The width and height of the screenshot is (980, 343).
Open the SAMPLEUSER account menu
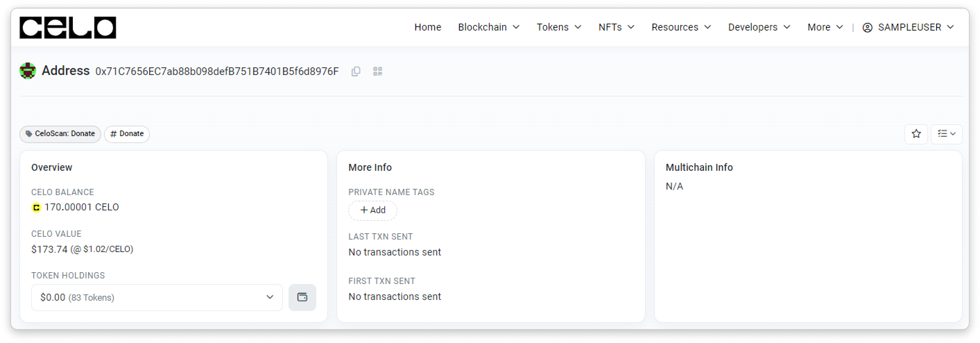click(908, 27)
